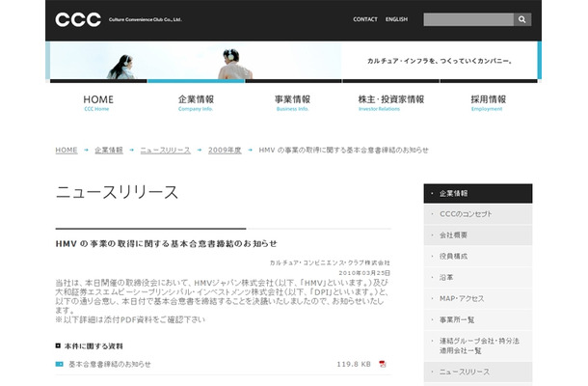Open 連結グループ会社・持分法適用会社一覧 in the sidebar

[x=478, y=345]
